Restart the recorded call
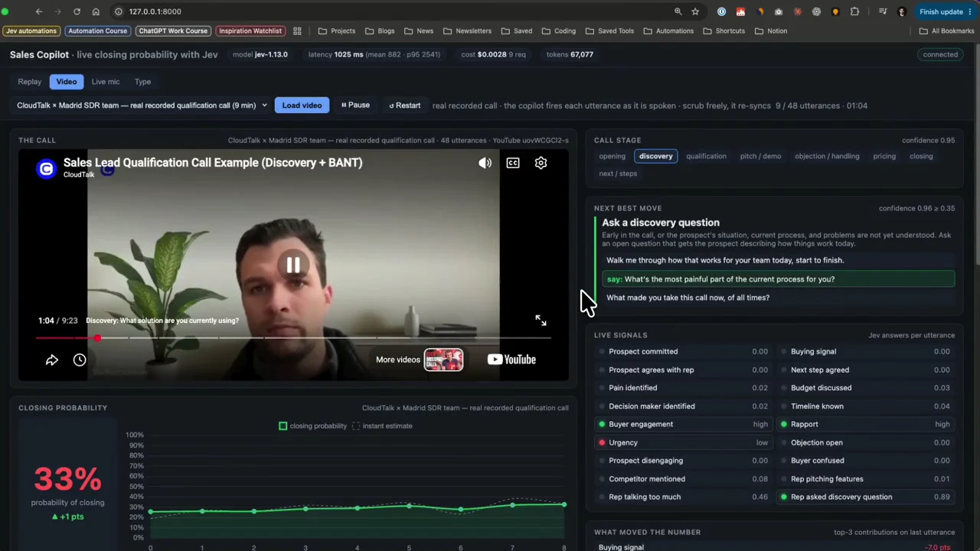Screen dimensions: 980x551 404,106
